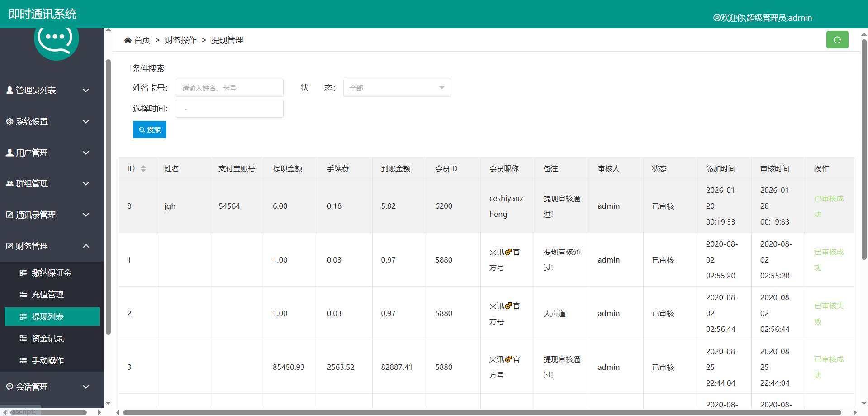The image size is (868, 416).
Task: Click the horizontal scrollbar at table bottom
Action: click(482, 412)
